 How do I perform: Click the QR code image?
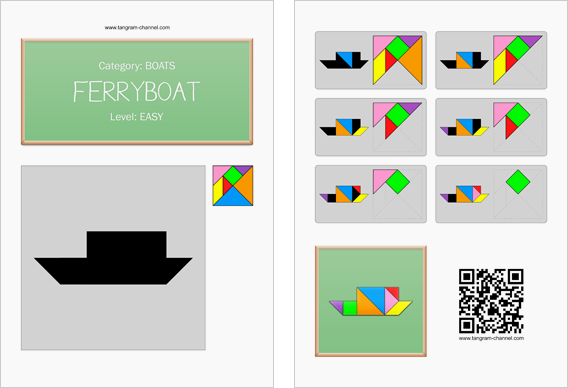pyautogui.click(x=491, y=301)
